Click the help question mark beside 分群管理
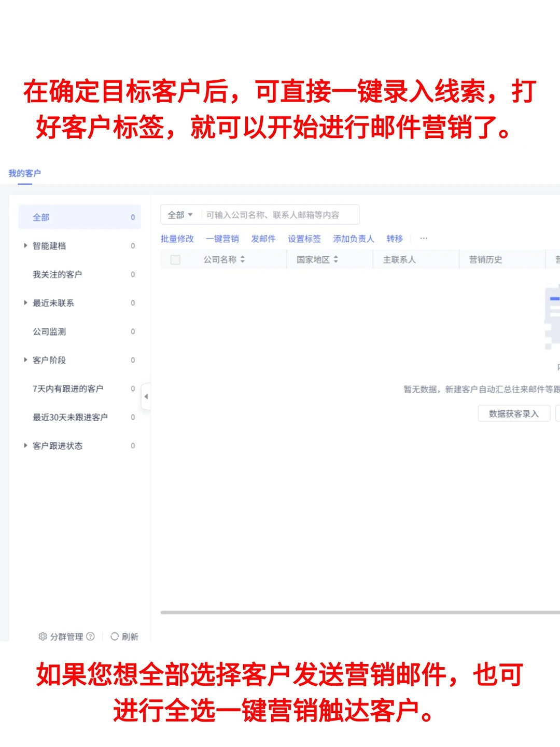Image resolution: width=560 pixels, height=747 pixels. pos(91,637)
